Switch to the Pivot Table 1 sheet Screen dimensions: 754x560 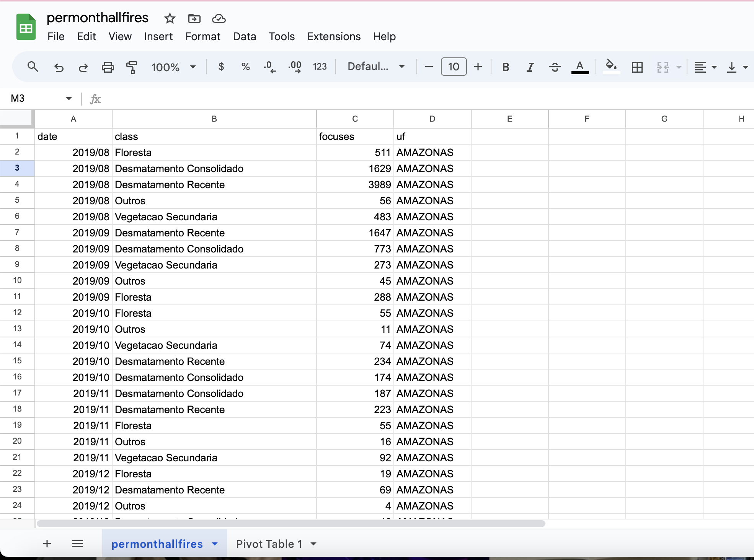pos(269,544)
